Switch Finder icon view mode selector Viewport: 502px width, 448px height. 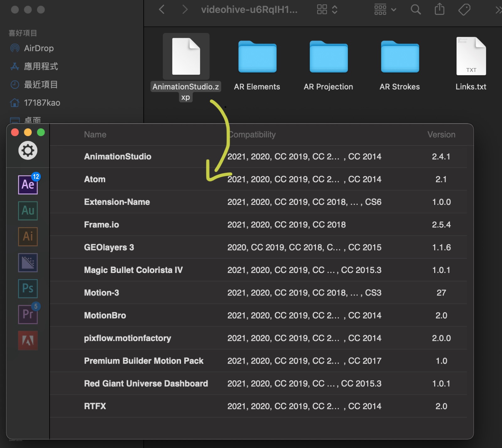coord(327,10)
